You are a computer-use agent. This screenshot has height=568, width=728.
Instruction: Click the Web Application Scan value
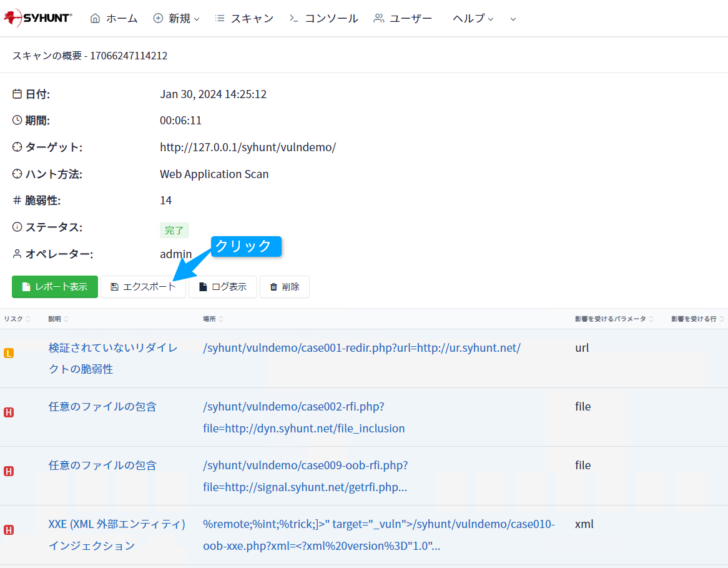tap(214, 174)
